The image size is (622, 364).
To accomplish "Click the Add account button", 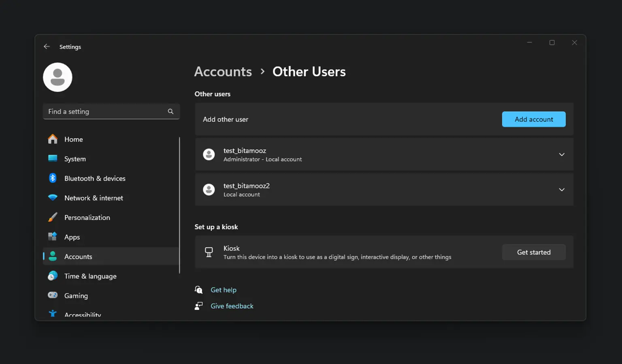I will coord(533,119).
